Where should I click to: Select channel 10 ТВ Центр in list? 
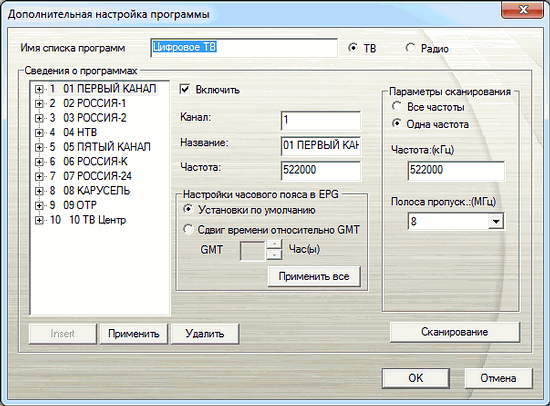pyautogui.click(x=88, y=220)
